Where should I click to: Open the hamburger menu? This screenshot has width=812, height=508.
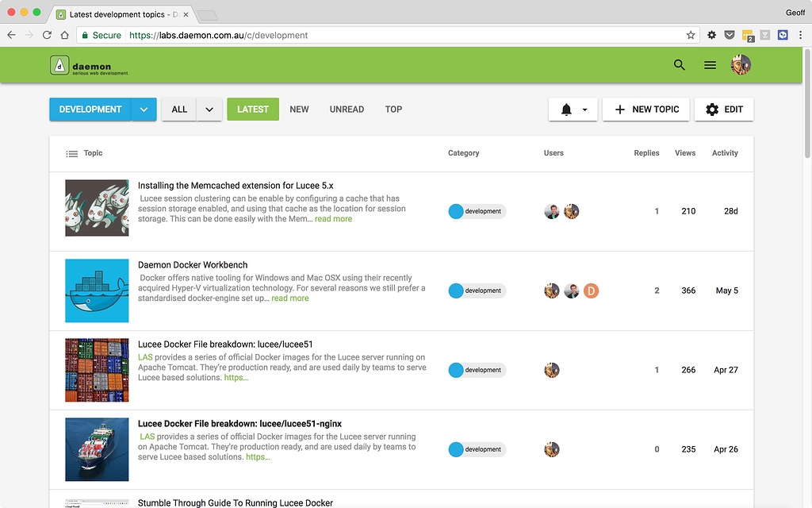click(x=710, y=65)
